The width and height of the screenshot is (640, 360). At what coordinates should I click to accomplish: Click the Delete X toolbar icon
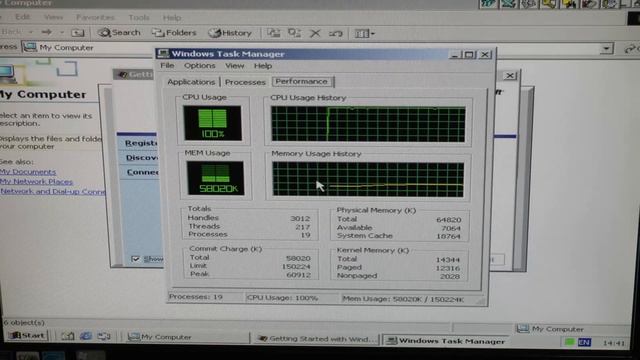pyautogui.click(x=315, y=33)
